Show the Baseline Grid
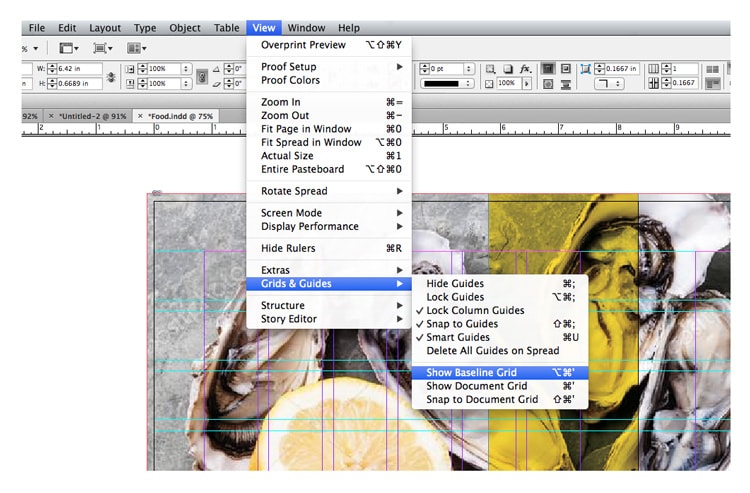The height and width of the screenshot is (493, 750). (500, 372)
